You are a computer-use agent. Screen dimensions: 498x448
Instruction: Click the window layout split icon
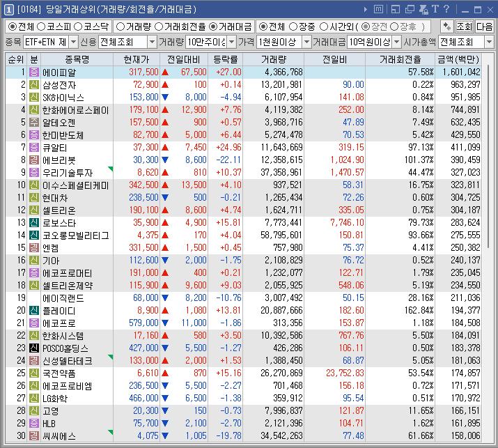coord(396,9)
